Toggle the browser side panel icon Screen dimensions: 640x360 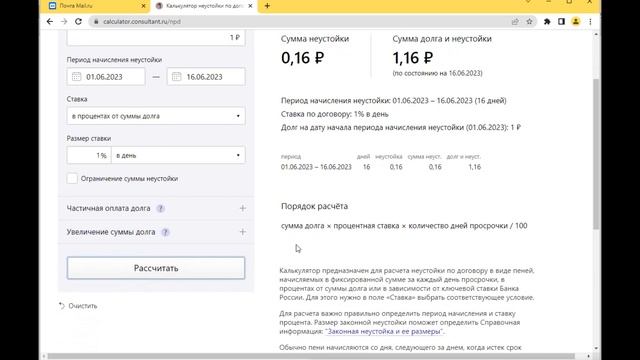coord(561,22)
